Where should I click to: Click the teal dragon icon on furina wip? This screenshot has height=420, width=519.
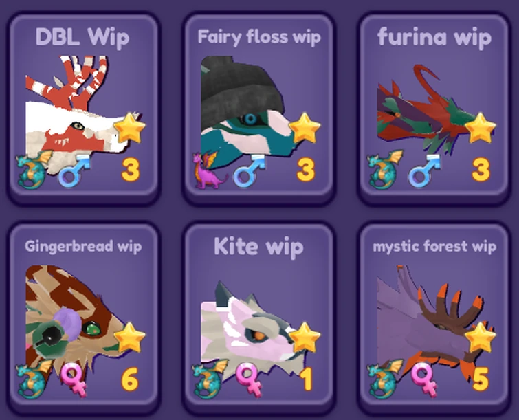[x=385, y=170]
